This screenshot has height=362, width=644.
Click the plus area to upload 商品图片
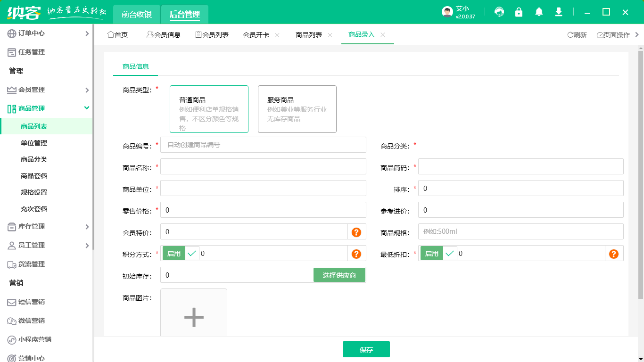coord(193,318)
